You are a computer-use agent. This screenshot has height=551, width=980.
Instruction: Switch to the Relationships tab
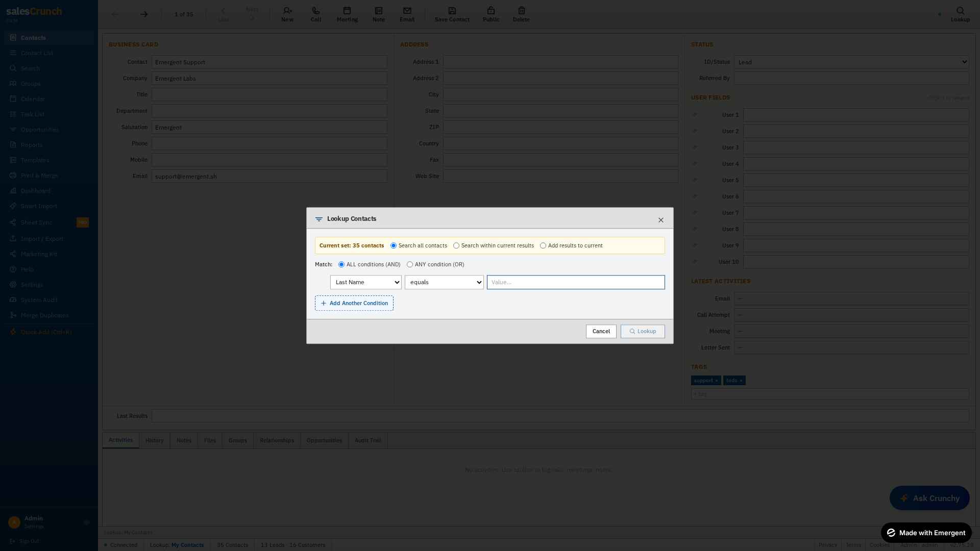point(277,440)
